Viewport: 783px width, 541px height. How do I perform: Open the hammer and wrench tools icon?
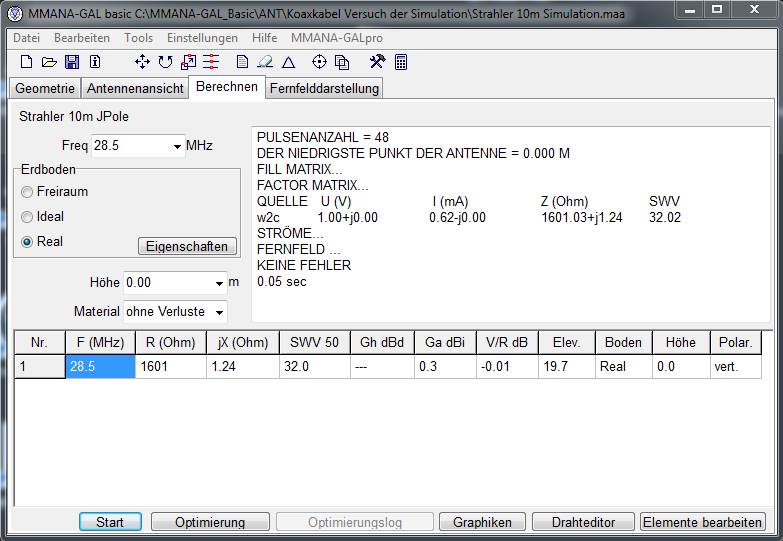coord(377,62)
